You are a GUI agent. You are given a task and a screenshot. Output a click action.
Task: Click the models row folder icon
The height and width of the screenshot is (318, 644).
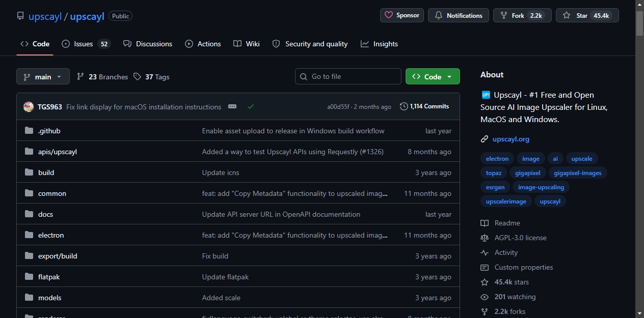29,298
